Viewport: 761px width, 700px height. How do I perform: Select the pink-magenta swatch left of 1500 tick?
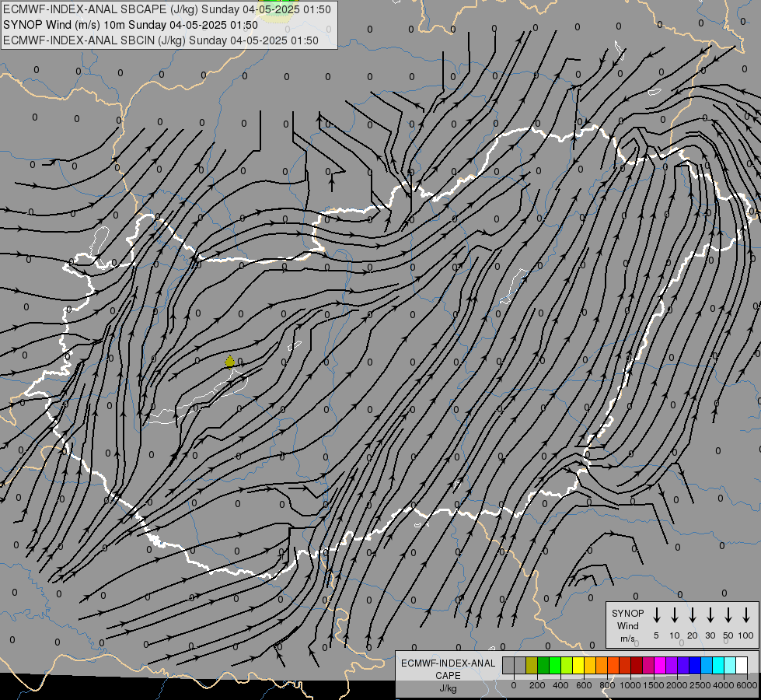click(649, 665)
